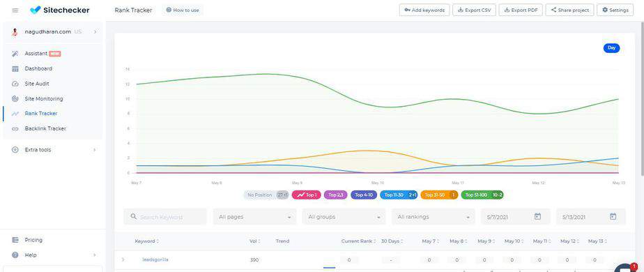This screenshot has height=272, width=644.
Task: Toggle the Day chart view
Action: pos(611,48)
